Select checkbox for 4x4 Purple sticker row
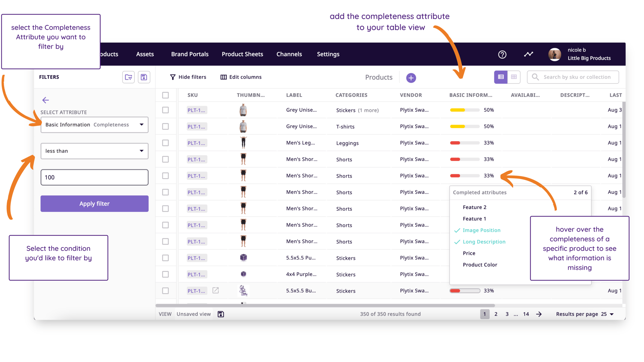 tap(165, 274)
